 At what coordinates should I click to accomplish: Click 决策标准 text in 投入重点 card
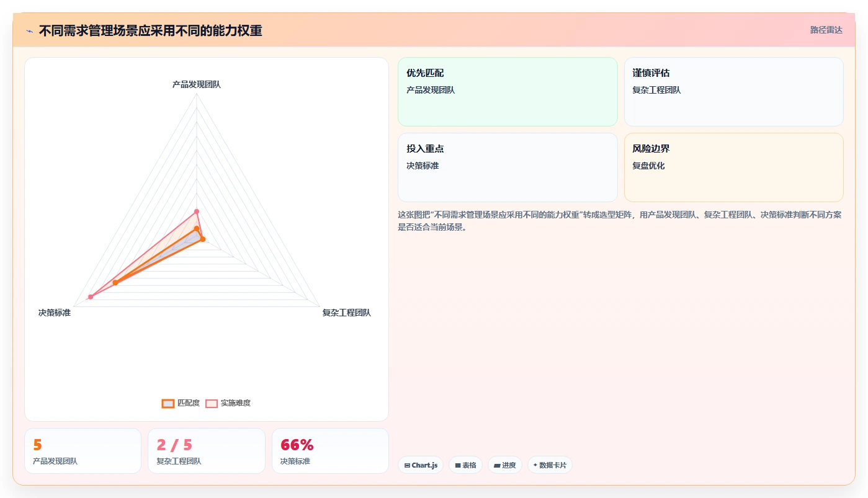coord(423,166)
